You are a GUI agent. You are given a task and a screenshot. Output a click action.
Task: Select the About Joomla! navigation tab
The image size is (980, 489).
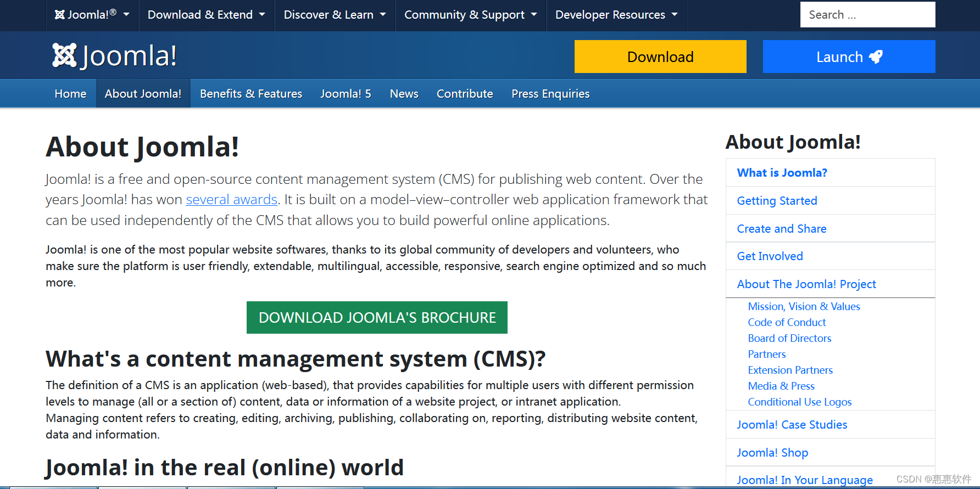pyautogui.click(x=143, y=94)
